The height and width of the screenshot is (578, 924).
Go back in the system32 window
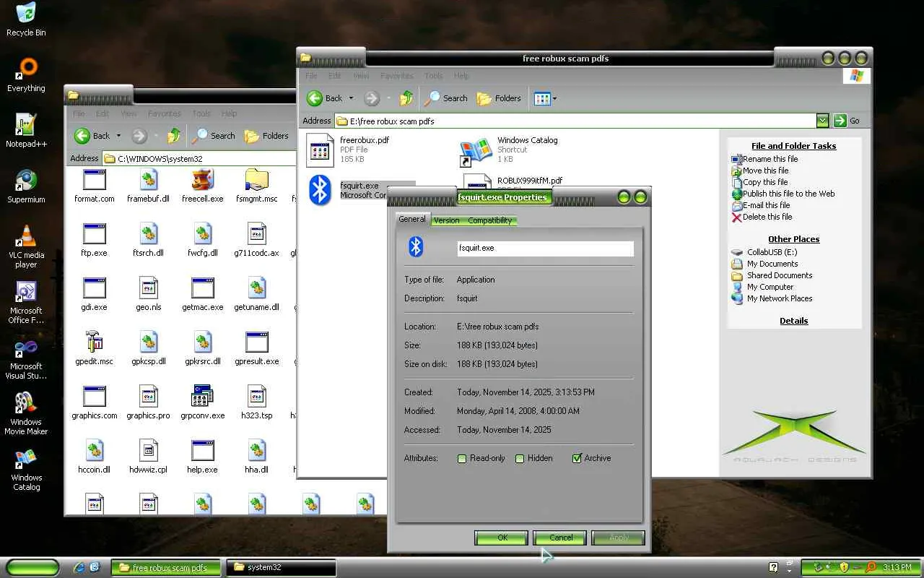(x=92, y=136)
